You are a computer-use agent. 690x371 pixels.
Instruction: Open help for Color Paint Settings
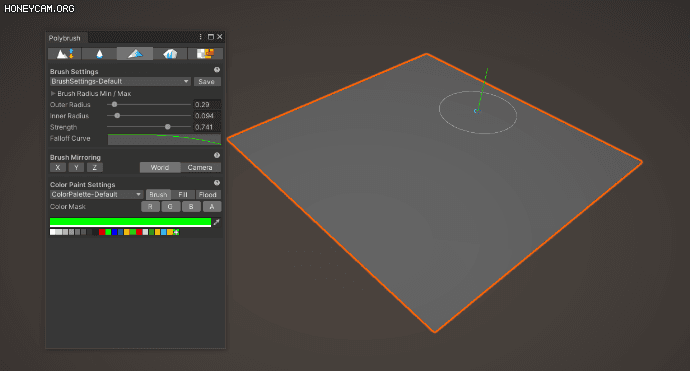tap(217, 183)
